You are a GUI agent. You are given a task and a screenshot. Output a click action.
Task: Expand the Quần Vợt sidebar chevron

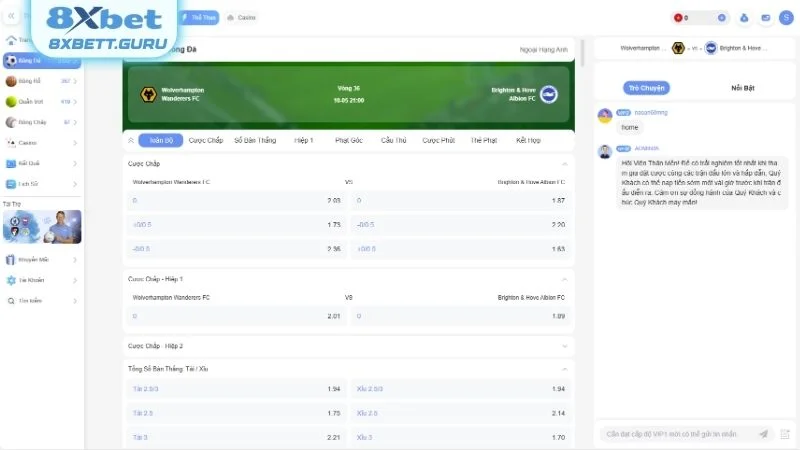[x=75, y=102]
